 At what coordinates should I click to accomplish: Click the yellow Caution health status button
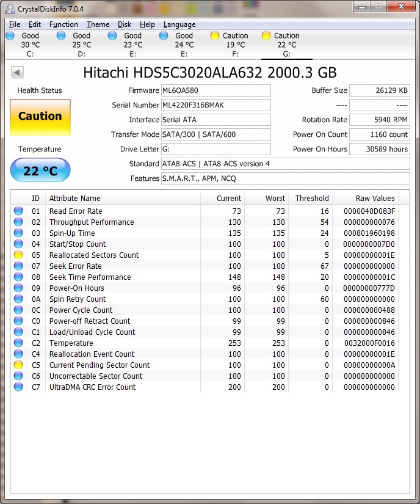(x=40, y=117)
